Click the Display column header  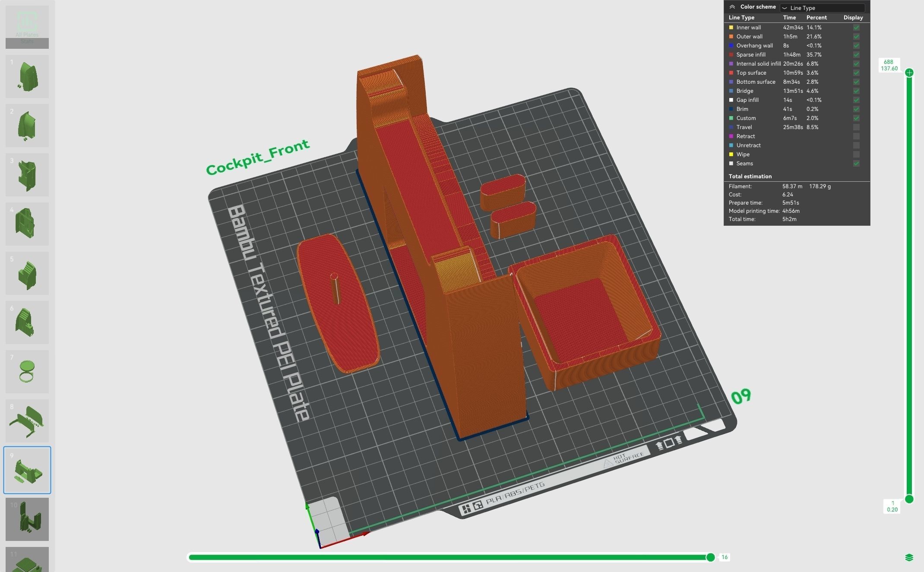pos(853,18)
